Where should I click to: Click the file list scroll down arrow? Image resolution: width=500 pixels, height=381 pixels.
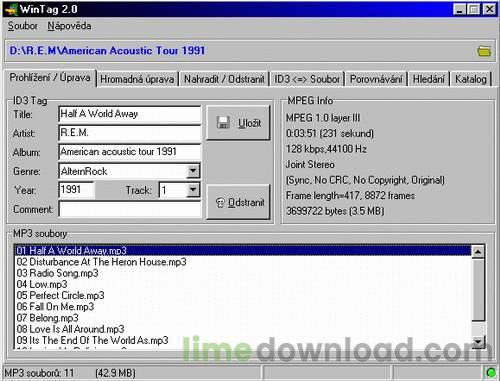[478, 341]
